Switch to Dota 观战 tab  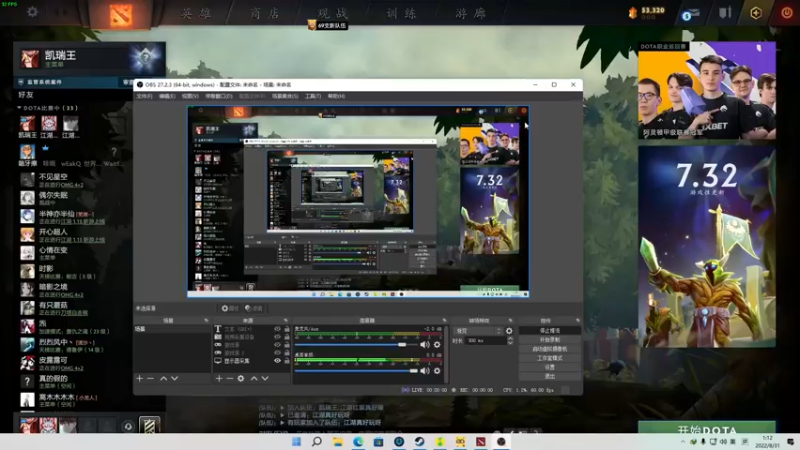click(x=333, y=13)
